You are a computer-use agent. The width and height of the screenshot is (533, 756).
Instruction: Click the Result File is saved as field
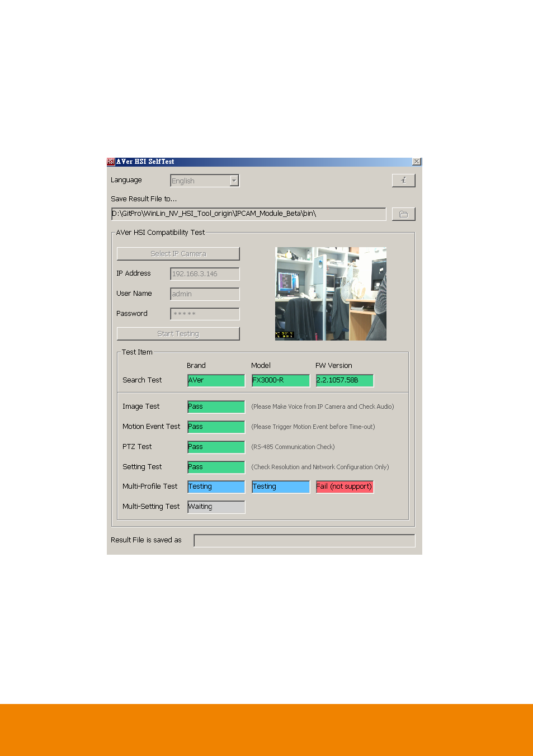point(304,540)
